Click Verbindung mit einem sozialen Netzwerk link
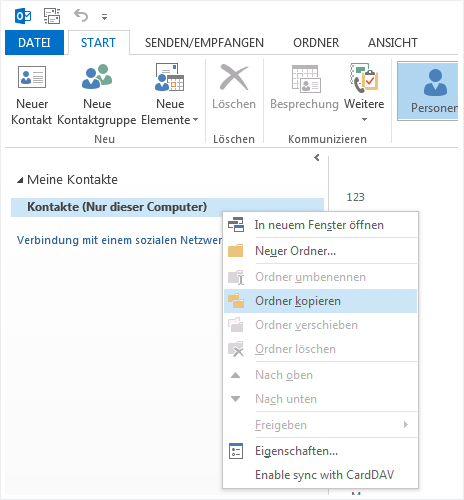The height and width of the screenshot is (500, 464). (x=119, y=240)
